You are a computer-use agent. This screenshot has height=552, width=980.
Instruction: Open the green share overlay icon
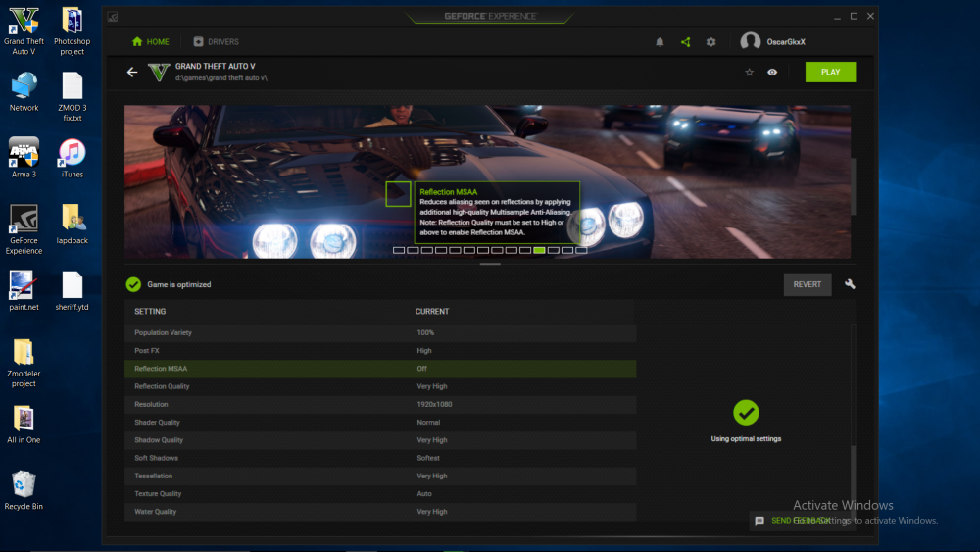686,42
